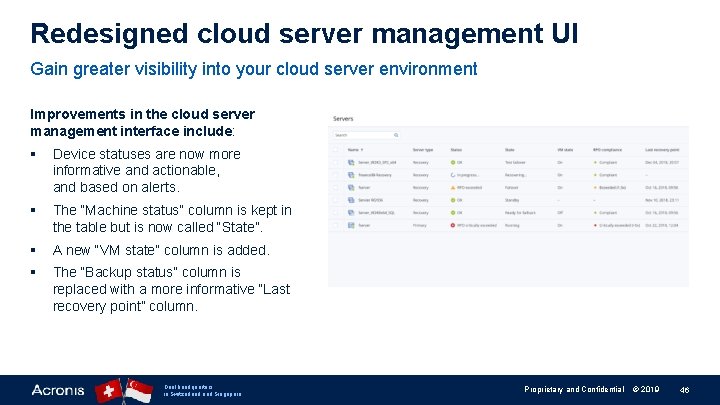Tick the checkbox for the Standby row
720x405 pixels.
(x=335, y=200)
